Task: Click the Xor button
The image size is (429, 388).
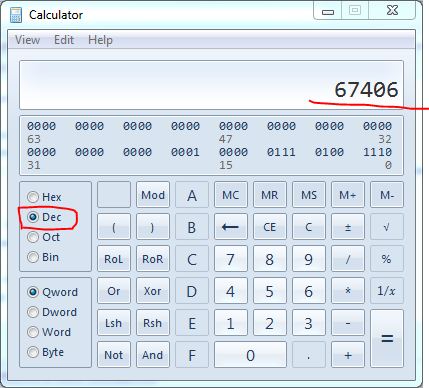Action: click(x=153, y=291)
